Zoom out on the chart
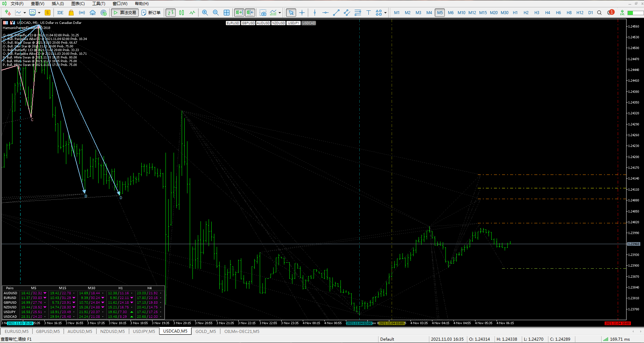 tap(216, 13)
